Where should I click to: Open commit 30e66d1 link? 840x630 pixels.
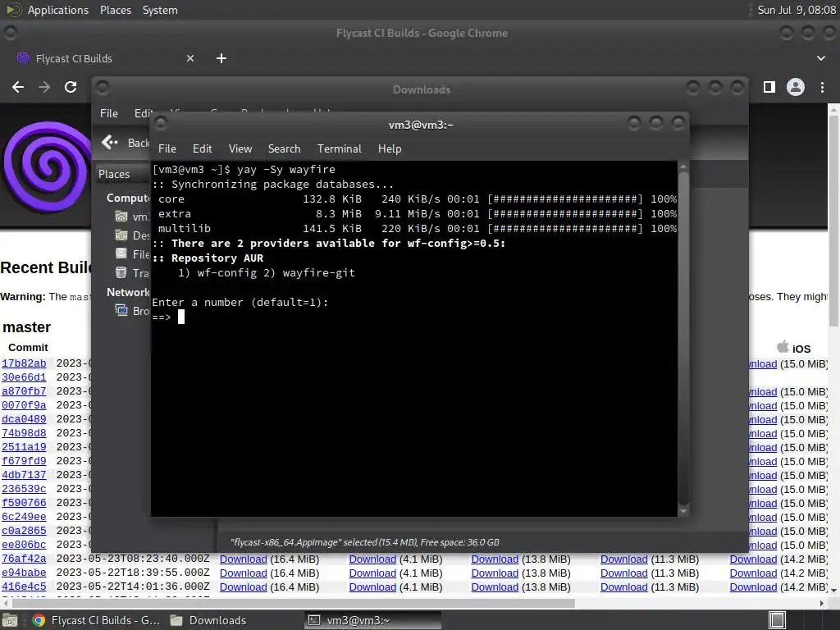click(24, 377)
